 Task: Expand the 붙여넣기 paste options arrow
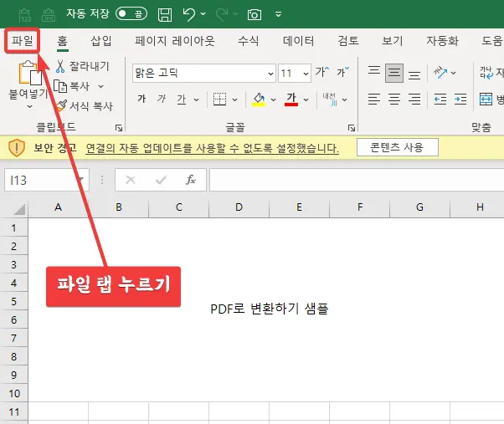click(x=29, y=106)
